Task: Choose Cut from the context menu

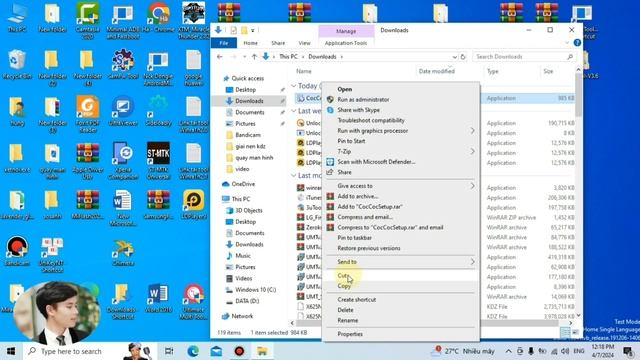Action: [401, 276]
